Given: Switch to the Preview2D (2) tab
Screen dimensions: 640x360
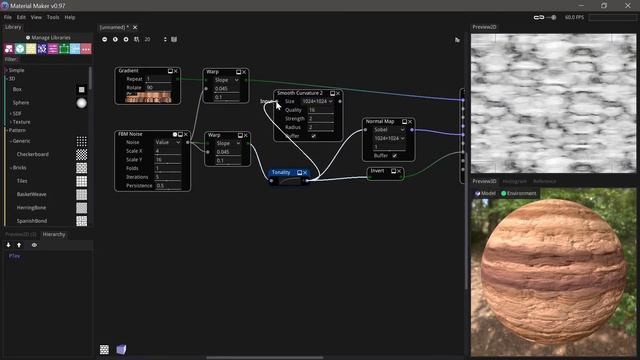Looking at the screenshot, I should tap(21, 234).
